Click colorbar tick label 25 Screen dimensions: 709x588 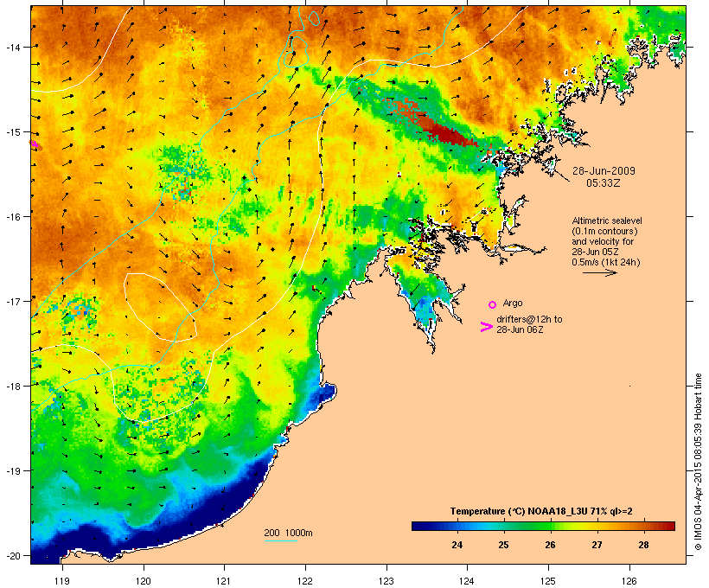[x=503, y=545]
